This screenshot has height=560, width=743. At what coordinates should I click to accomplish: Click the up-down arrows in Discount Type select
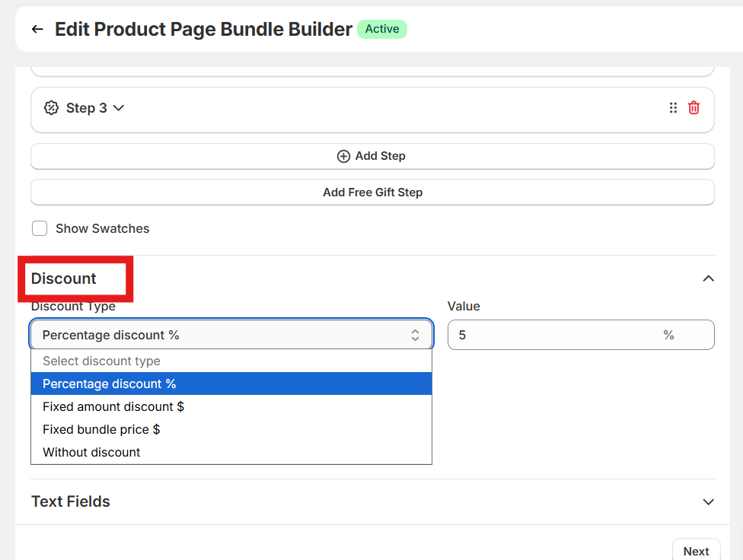(x=415, y=336)
